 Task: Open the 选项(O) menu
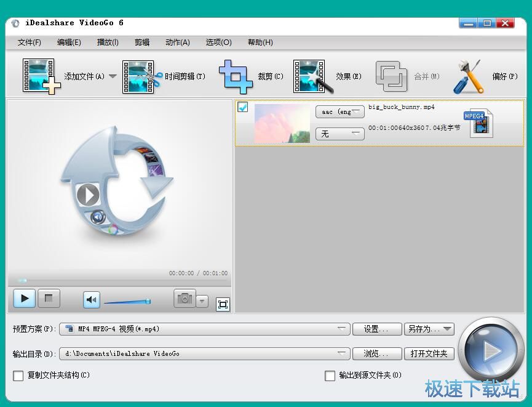pos(218,42)
